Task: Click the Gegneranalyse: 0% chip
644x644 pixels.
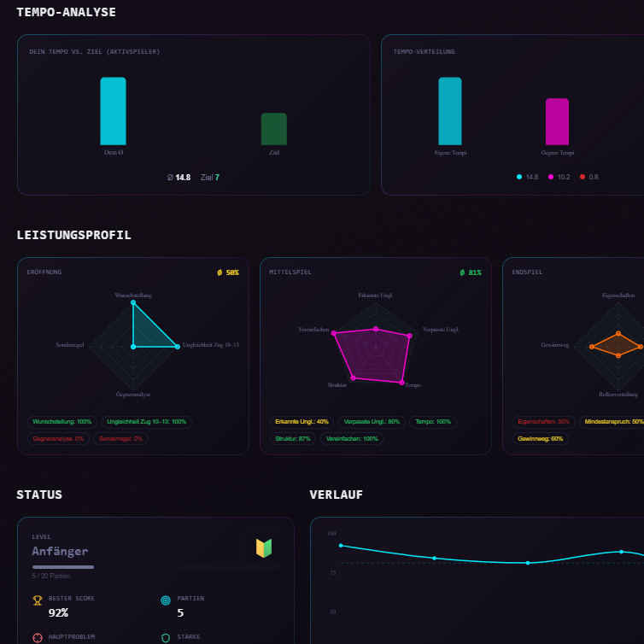Action: tap(59, 438)
